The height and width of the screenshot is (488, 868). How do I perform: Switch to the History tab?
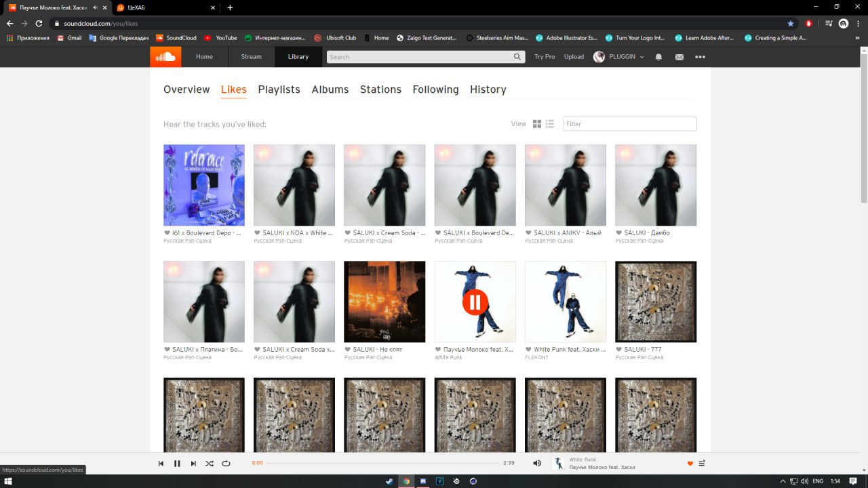pyautogui.click(x=488, y=89)
